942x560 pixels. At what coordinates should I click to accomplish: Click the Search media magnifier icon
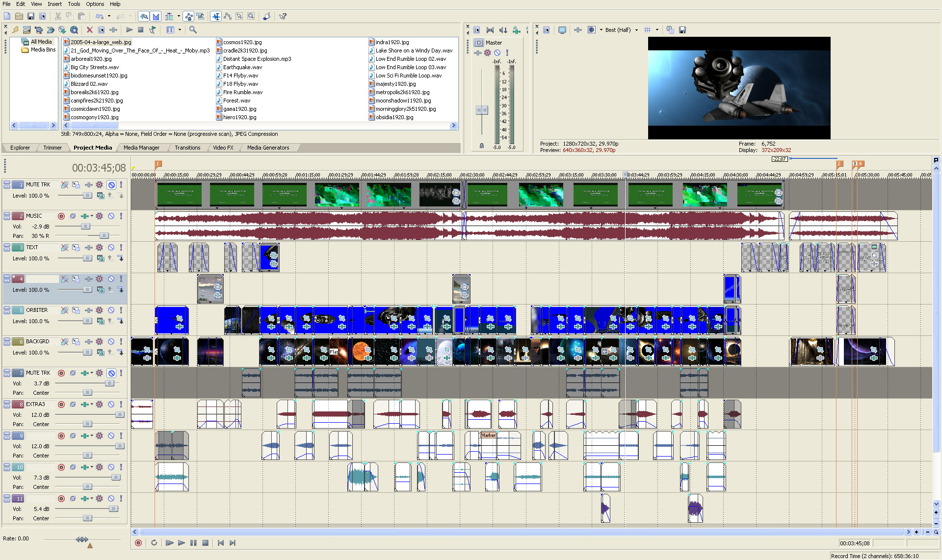pos(193,30)
